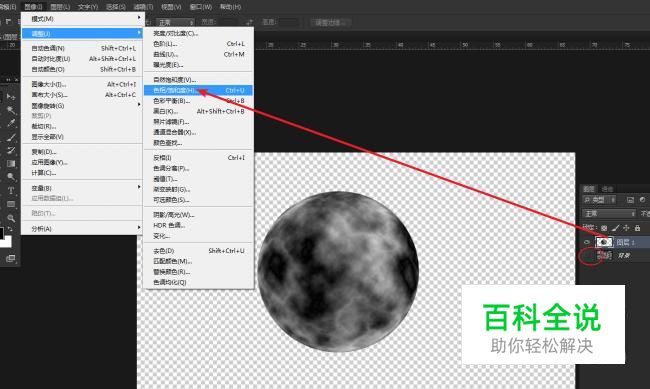This screenshot has height=389, width=650.
Task: Select the Eyedropper tool
Action: tap(11, 123)
